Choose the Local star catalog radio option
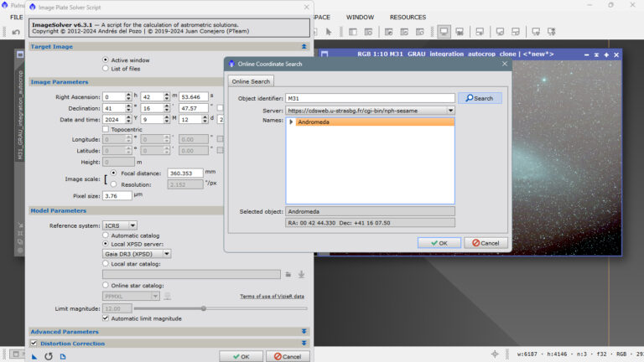644x362 pixels. pos(106,263)
